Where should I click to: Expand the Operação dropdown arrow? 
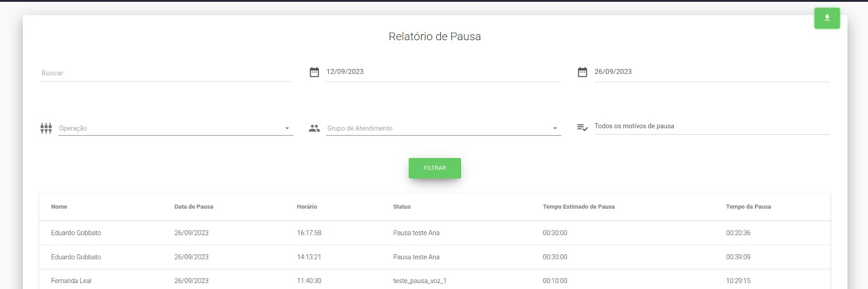point(287,129)
